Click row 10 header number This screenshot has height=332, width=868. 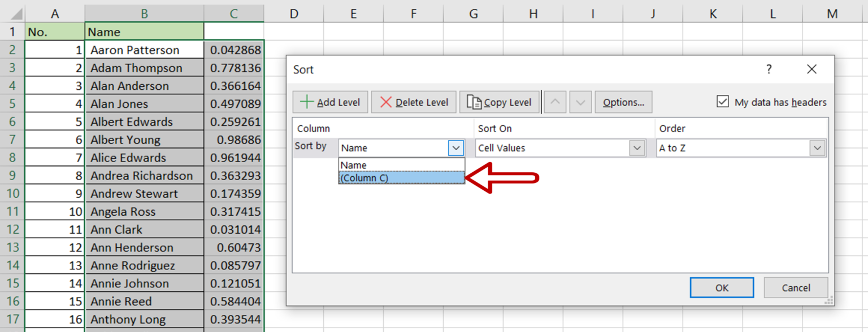tap(12, 194)
